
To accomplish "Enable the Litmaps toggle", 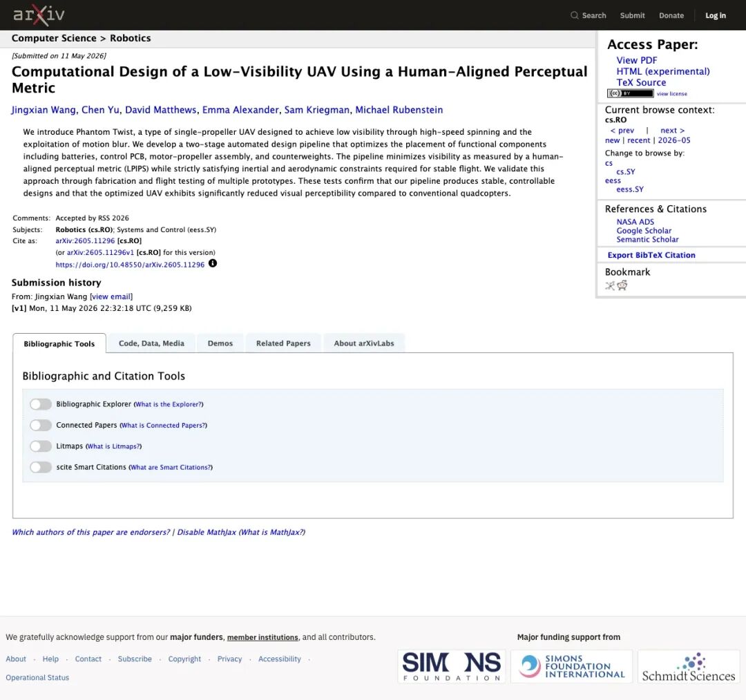I will pos(41,446).
